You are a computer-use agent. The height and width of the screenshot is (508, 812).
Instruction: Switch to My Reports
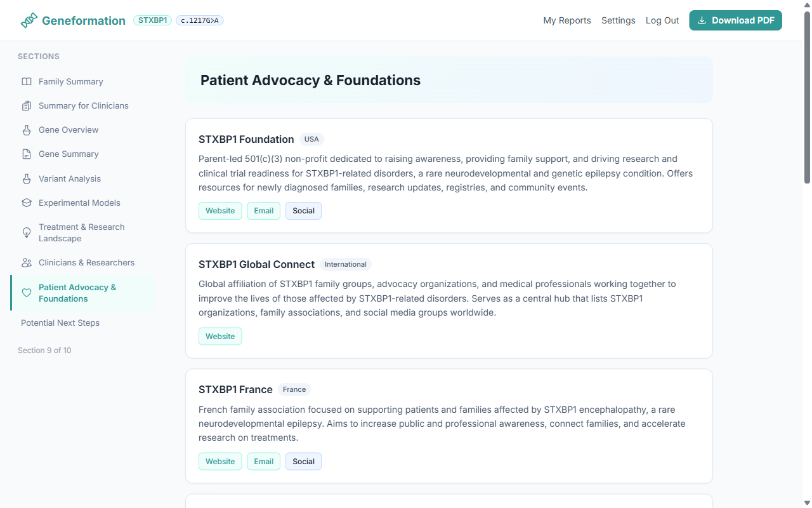[x=566, y=20]
